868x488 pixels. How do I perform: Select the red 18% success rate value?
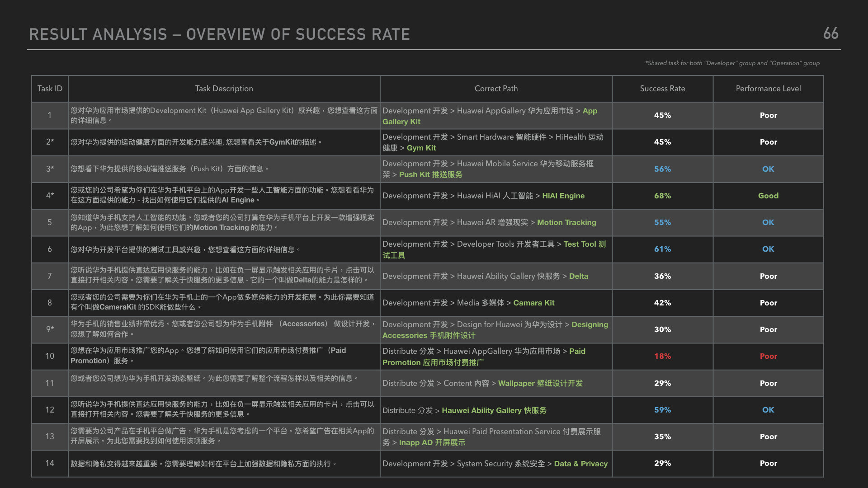[662, 356]
